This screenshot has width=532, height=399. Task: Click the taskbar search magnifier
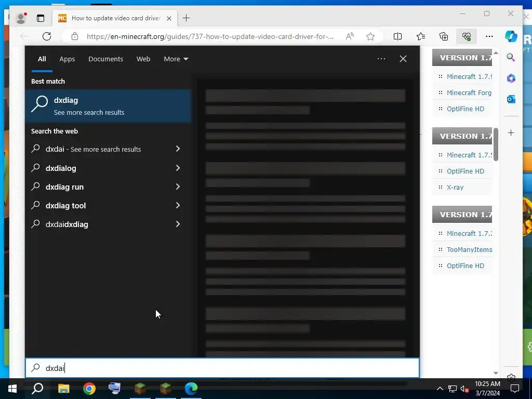coord(37,389)
